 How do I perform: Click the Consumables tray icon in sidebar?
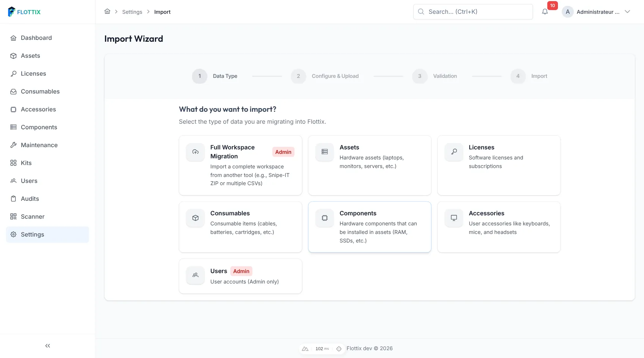tap(13, 92)
